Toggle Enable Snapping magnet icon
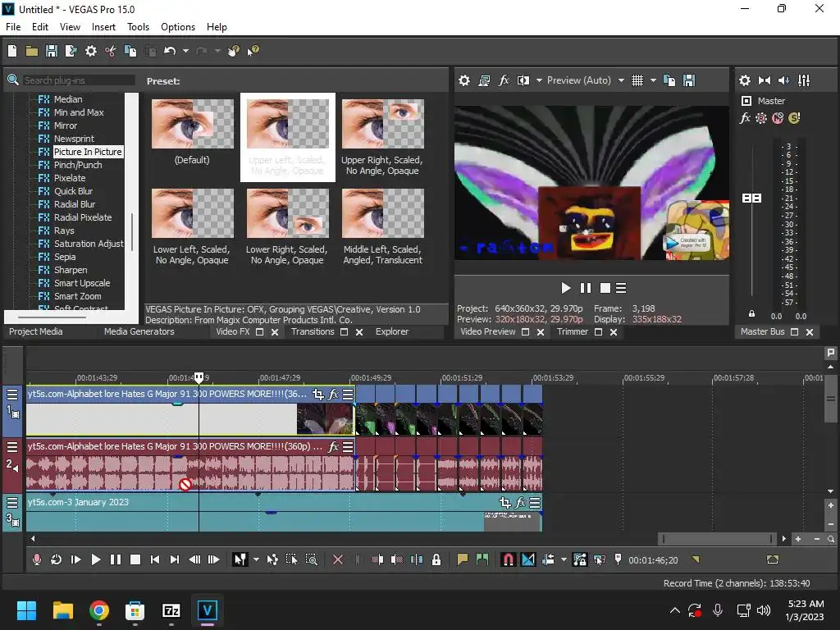 (508, 559)
